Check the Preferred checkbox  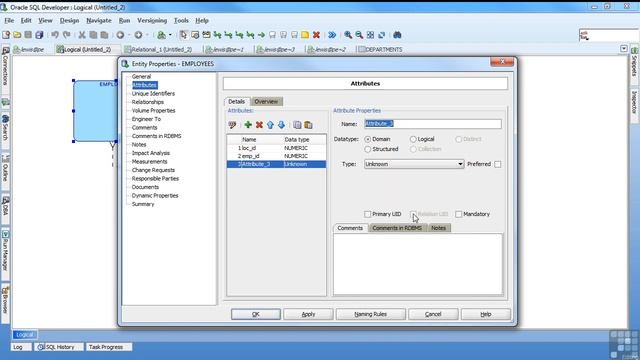(x=498, y=164)
